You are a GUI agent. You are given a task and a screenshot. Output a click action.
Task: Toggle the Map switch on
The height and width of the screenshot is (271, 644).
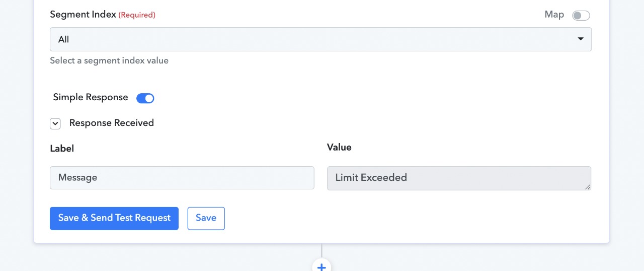pos(581,16)
